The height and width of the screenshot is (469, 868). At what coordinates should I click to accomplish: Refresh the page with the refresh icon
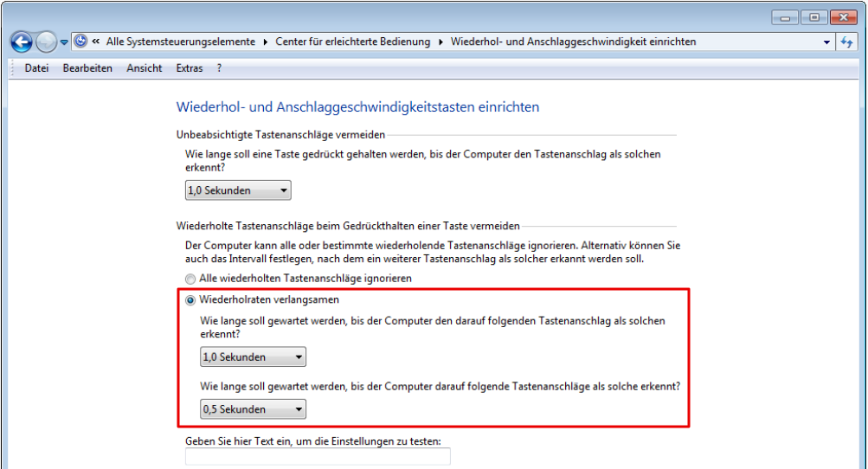pos(846,42)
